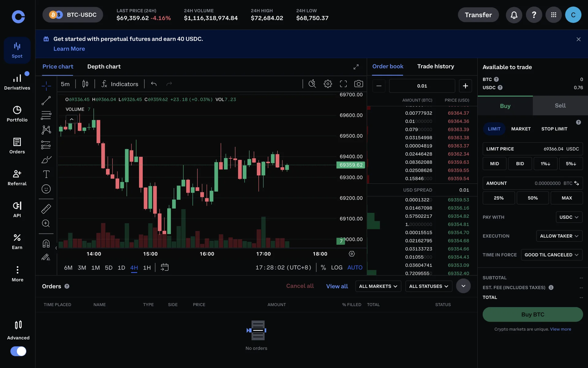Click the Learn More link
588x368 pixels.
pos(69,49)
